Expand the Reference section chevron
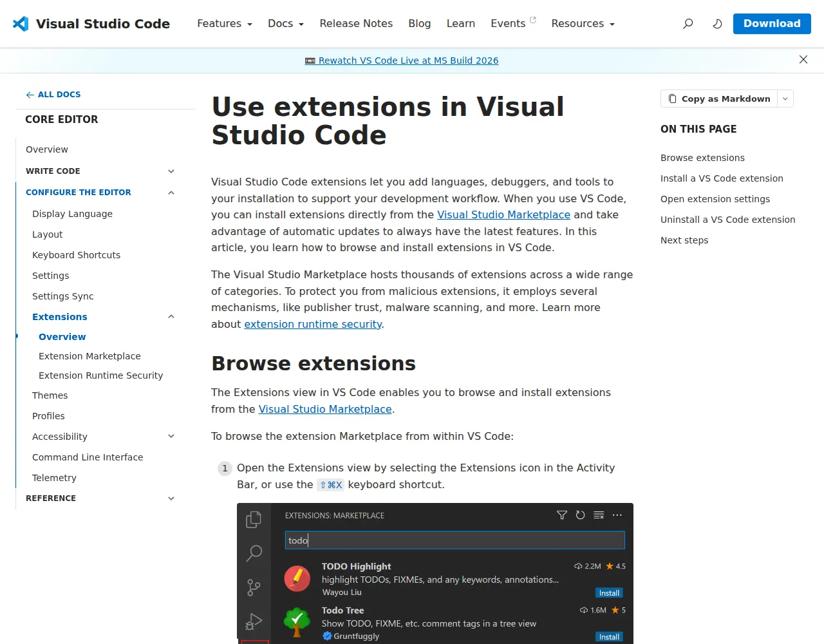This screenshot has width=824, height=644. (x=171, y=498)
